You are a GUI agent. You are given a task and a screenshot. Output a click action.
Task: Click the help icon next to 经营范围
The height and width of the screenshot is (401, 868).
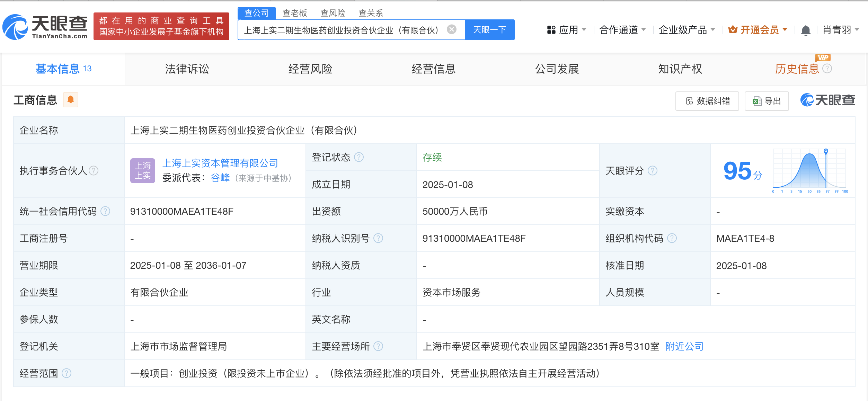(67, 373)
